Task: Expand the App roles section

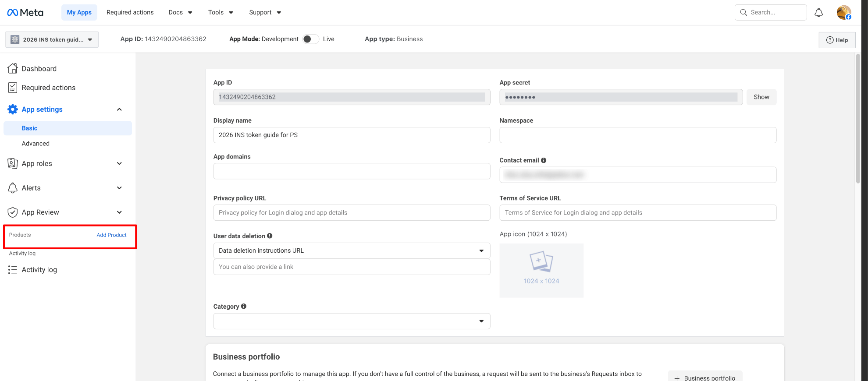Action: 119,163
